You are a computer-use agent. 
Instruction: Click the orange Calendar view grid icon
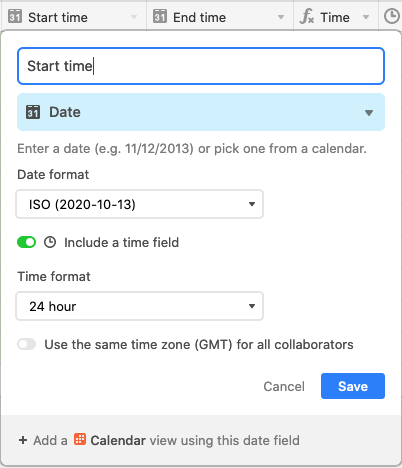point(80,439)
